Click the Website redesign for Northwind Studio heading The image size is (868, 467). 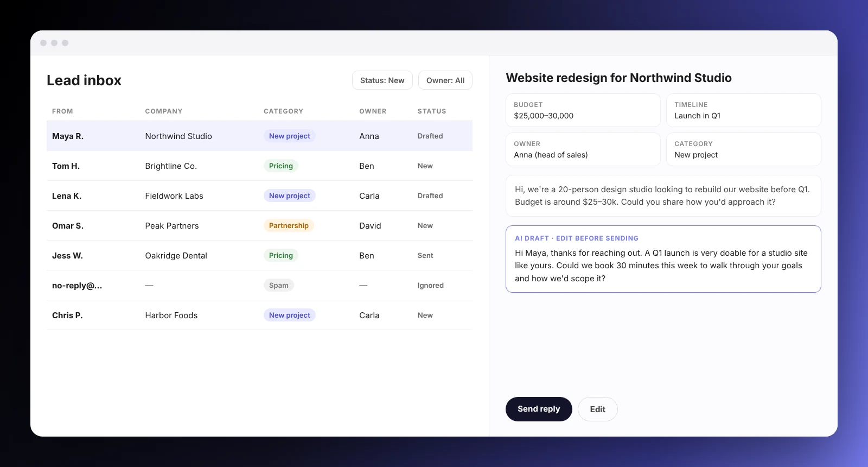pyautogui.click(x=618, y=78)
